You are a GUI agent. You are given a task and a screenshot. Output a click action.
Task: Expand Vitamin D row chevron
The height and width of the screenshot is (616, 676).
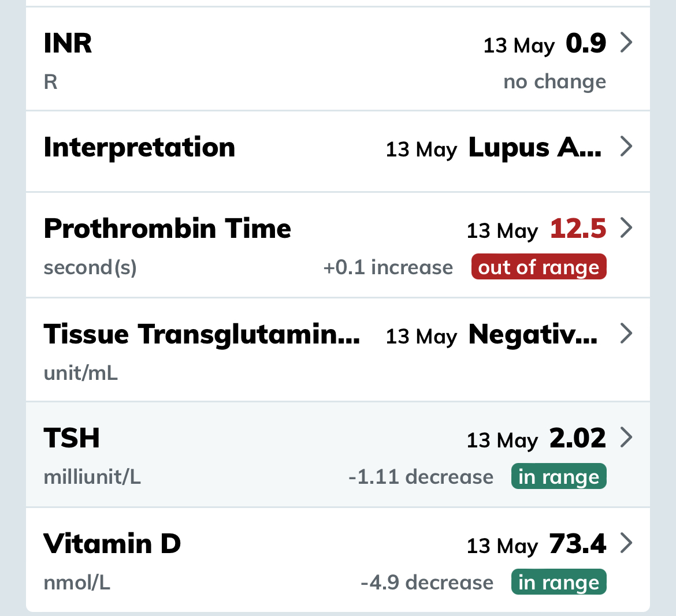(626, 543)
